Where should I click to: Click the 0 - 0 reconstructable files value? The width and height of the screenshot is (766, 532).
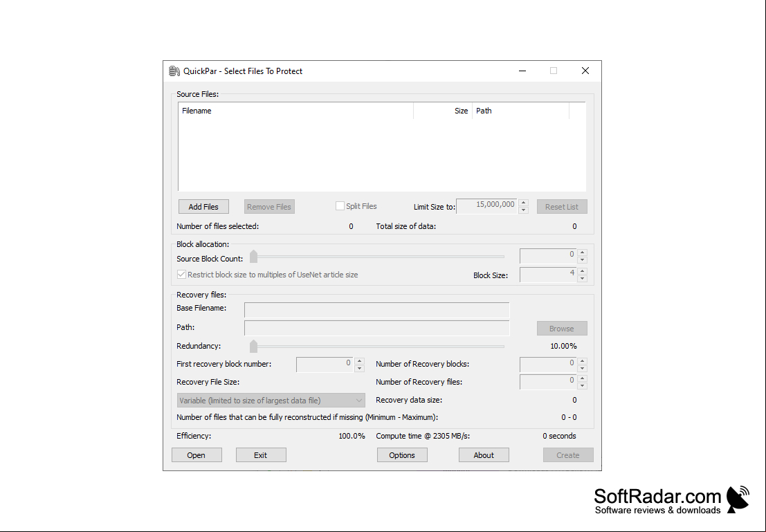click(x=569, y=417)
